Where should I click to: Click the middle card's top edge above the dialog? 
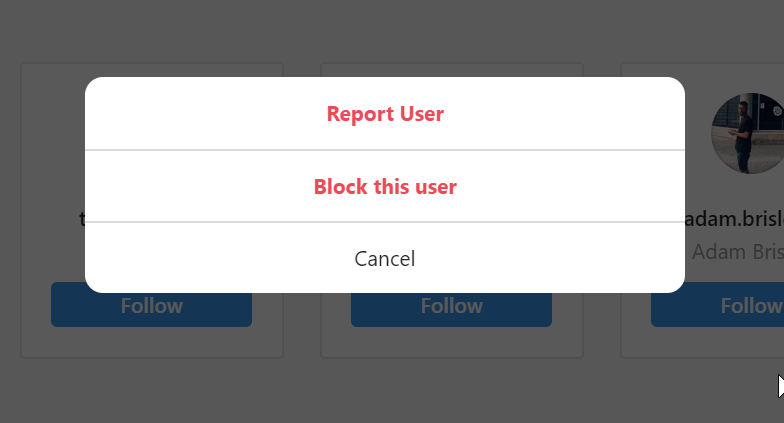tap(452, 69)
